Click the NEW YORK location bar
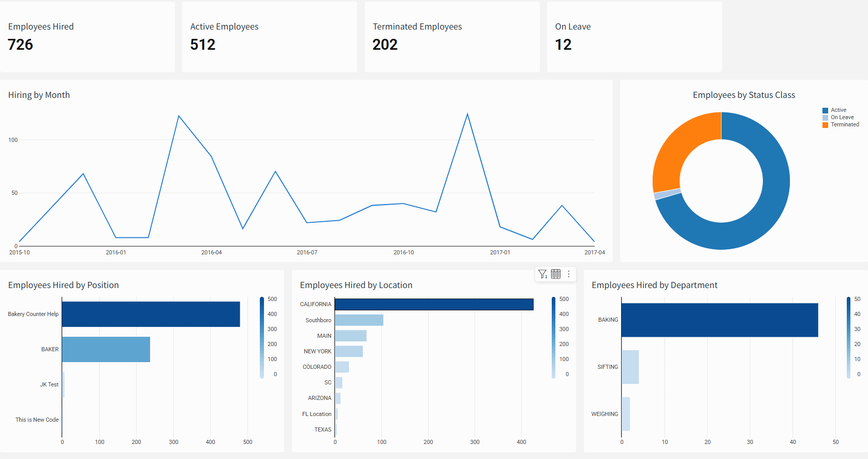The width and height of the screenshot is (868, 459). click(348, 351)
